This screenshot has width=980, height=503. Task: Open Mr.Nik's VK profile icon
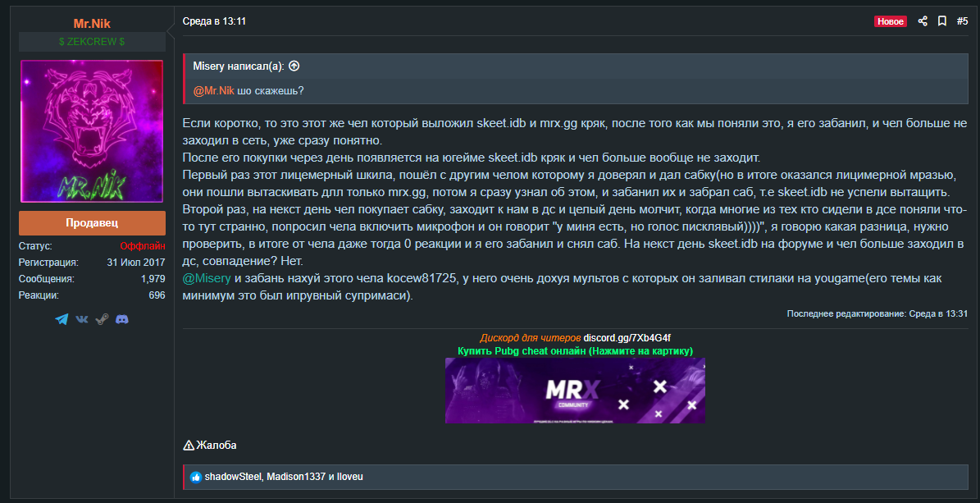tap(82, 320)
